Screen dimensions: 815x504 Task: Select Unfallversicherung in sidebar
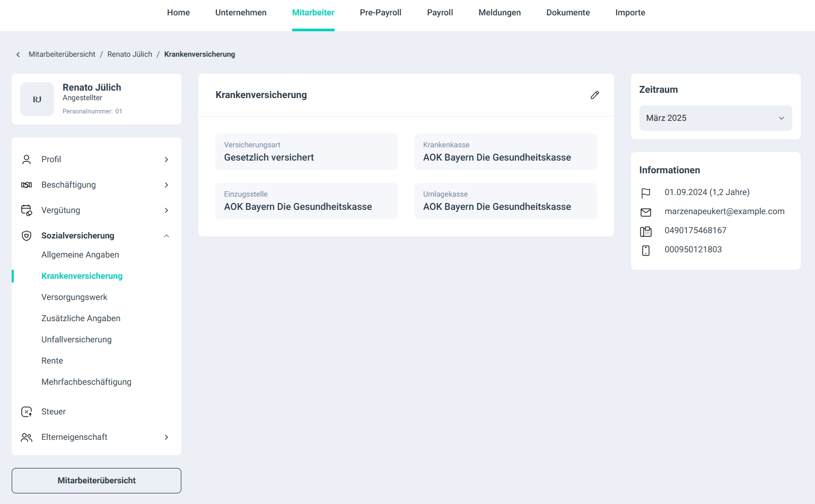tap(76, 340)
